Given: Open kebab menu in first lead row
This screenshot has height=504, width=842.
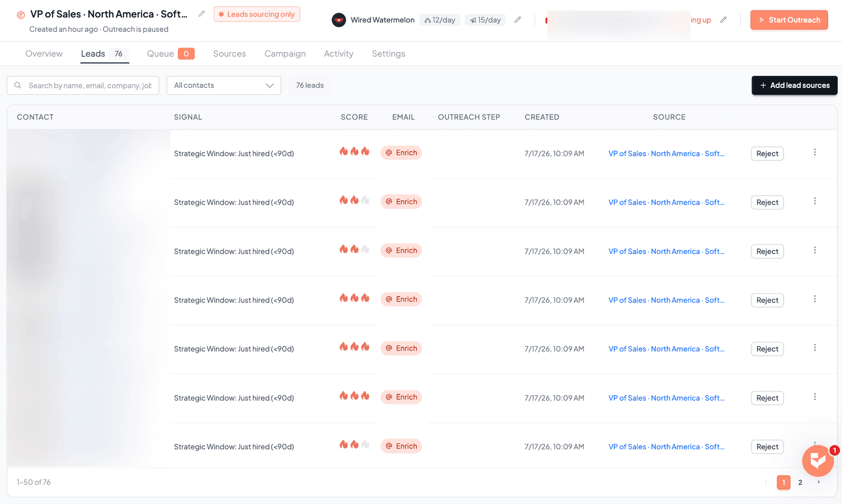Looking at the screenshot, I should (x=815, y=153).
